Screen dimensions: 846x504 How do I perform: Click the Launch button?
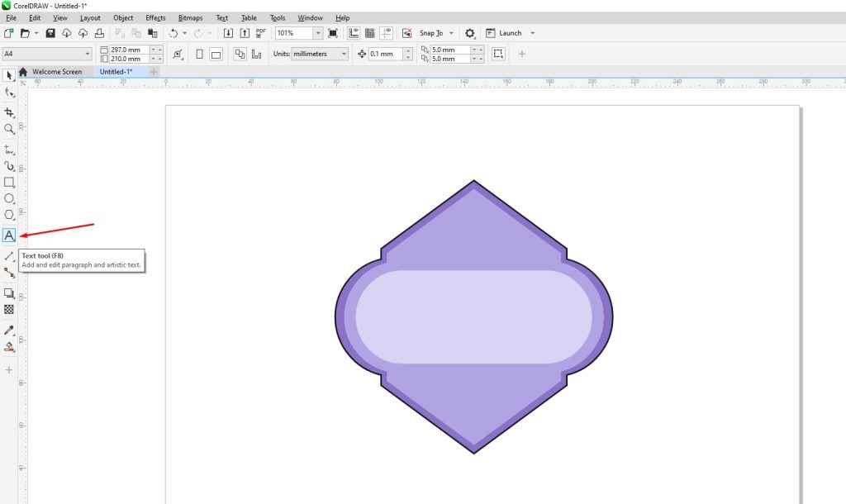510,33
